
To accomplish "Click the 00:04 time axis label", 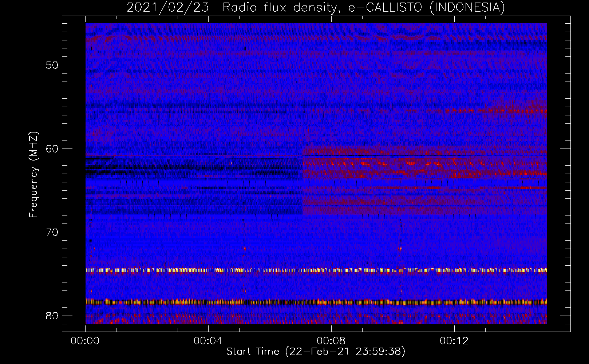I will click(x=208, y=341).
